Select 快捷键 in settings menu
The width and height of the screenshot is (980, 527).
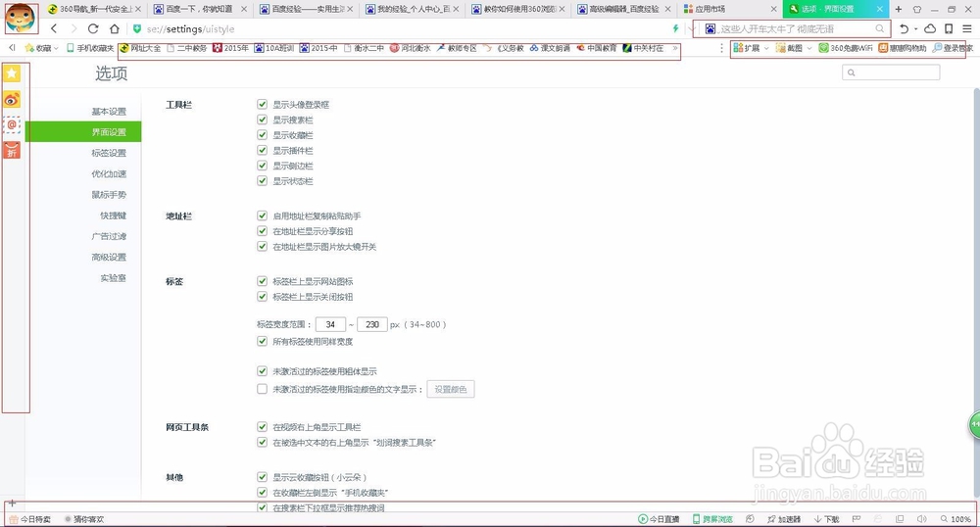[x=113, y=216]
